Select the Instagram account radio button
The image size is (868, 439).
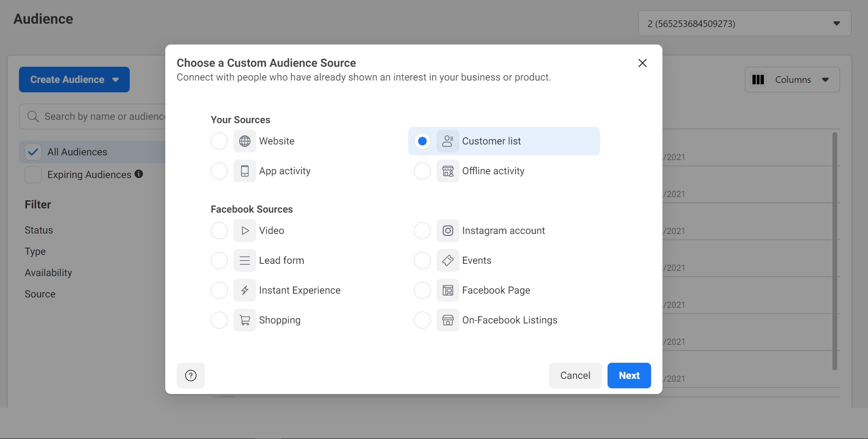422,231
